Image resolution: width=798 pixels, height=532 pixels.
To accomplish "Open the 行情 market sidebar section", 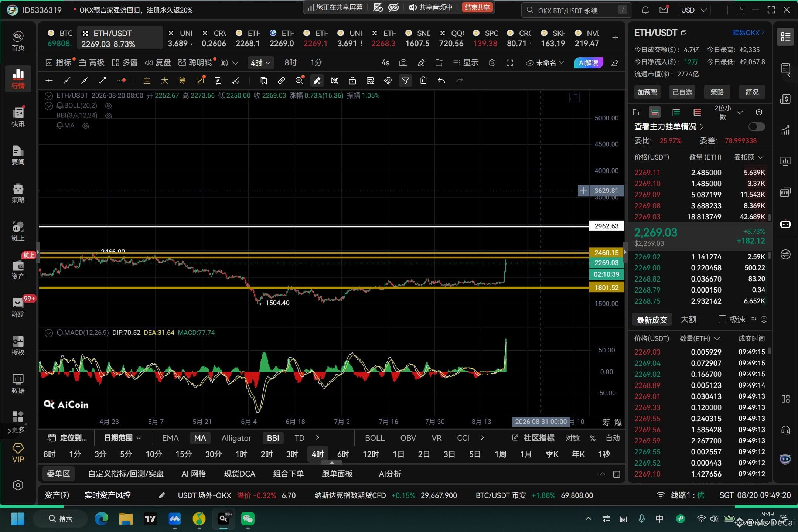I will pyautogui.click(x=18, y=78).
